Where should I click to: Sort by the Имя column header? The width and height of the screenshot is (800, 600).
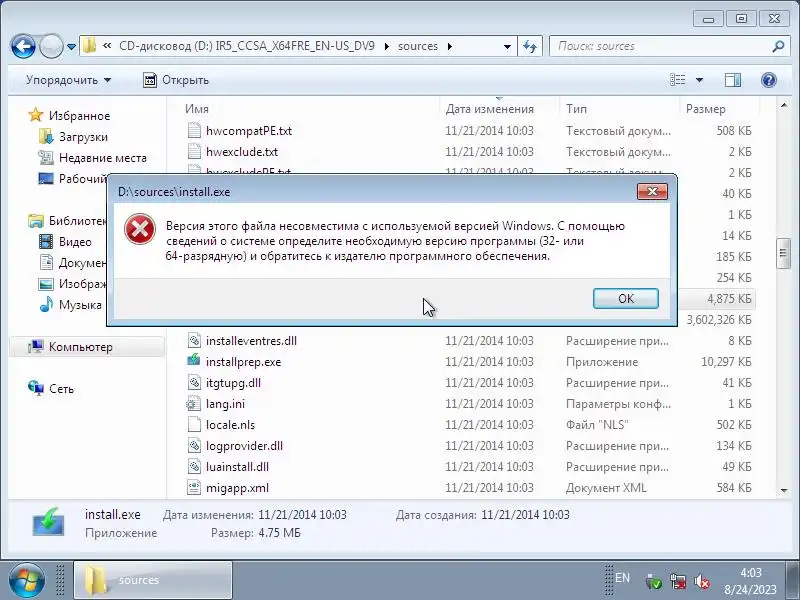pyautogui.click(x=196, y=109)
